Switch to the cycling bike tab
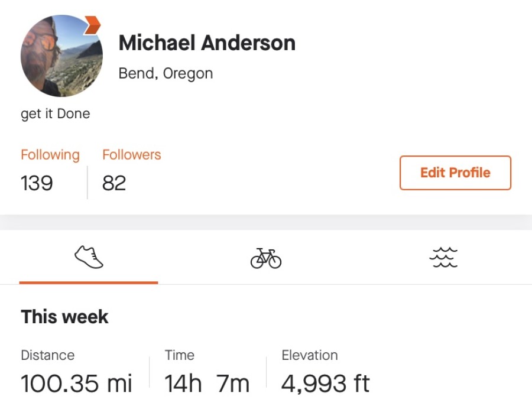Viewport: 532px width, 419px height. [266, 258]
